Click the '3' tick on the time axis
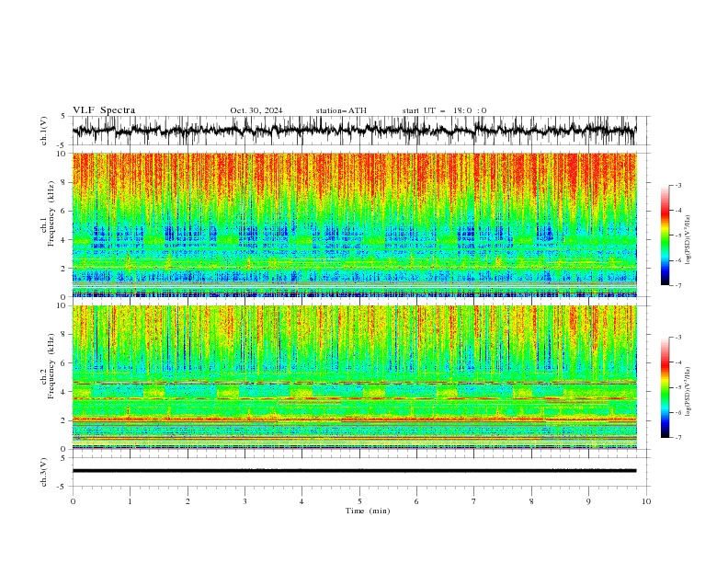The image size is (728, 563). tap(245, 501)
